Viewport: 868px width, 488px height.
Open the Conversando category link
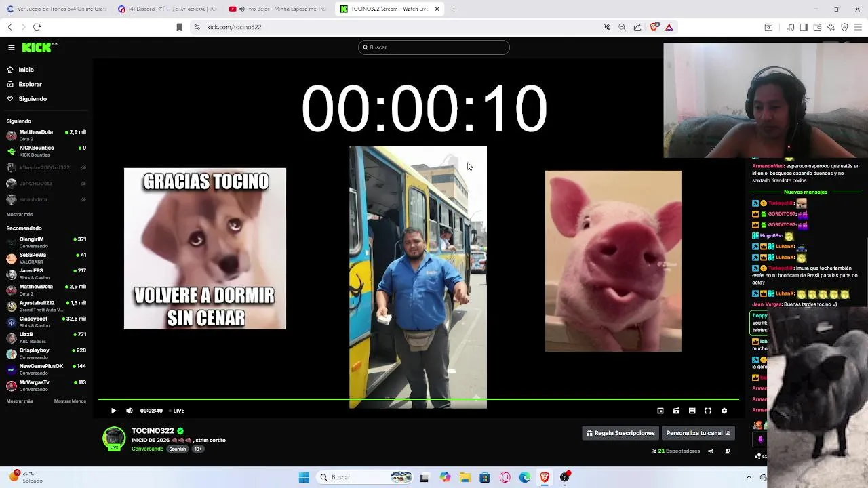click(147, 449)
